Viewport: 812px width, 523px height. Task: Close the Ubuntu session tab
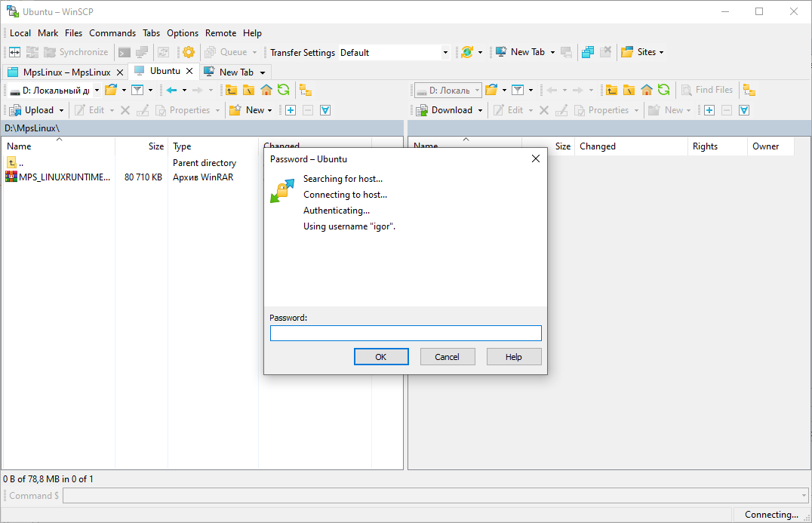click(189, 71)
